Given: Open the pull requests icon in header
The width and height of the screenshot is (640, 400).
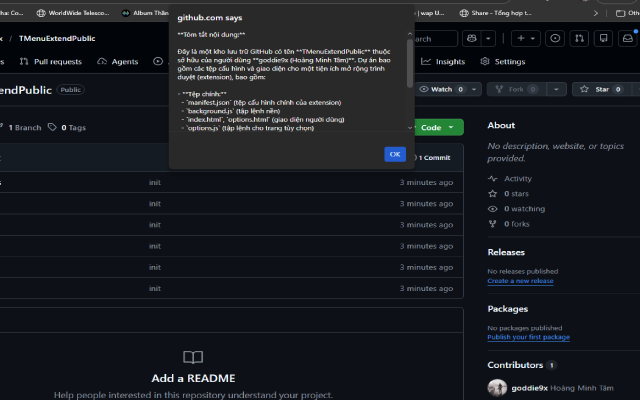Looking at the screenshot, I should 579,38.
